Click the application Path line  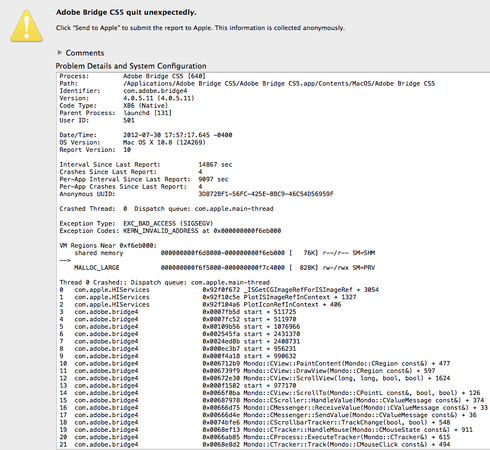click(x=247, y=83)
